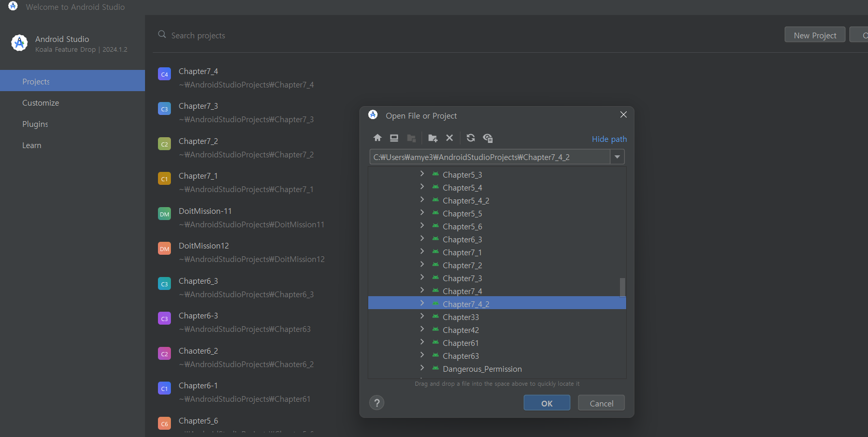Open the Projects section
This screenshot has width=868, height=437.
pyautogui.click(x=73, y=81)
